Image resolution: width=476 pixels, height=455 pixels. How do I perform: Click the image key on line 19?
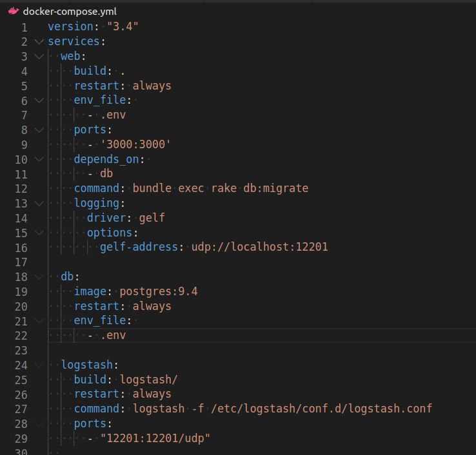point(90,291)
